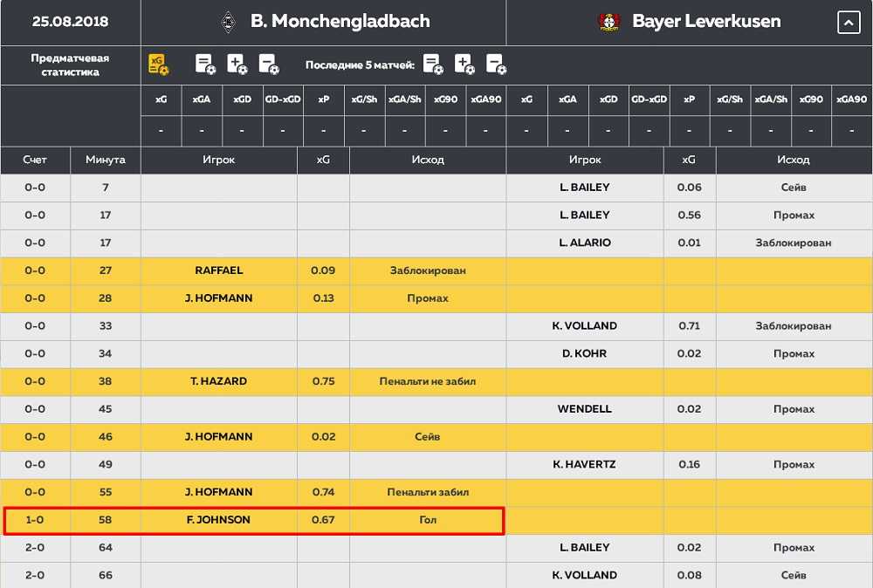Click the minus ball icon left of Последние 5 матчей
Viewport: 873px width, 588px height.
coord(269,64)
